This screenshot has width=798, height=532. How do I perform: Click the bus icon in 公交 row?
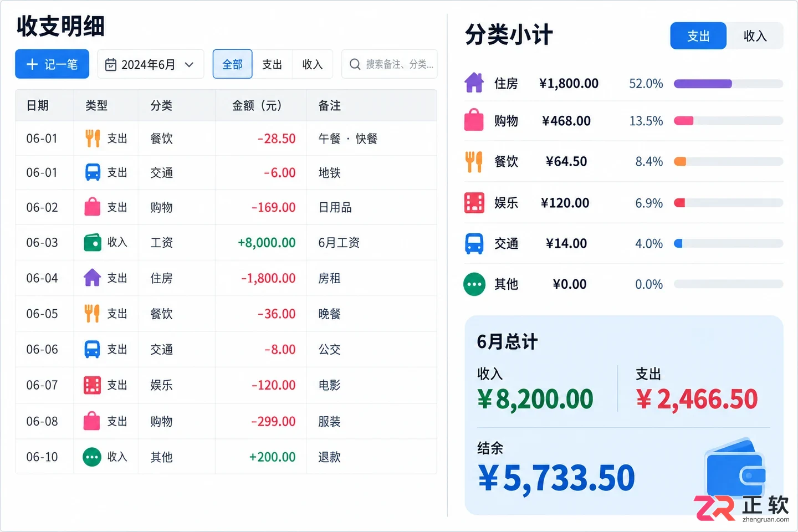[x=93, y=349]
